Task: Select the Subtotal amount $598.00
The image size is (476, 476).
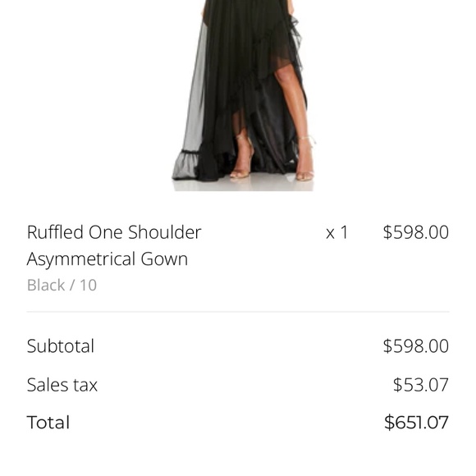Action: pos(415,346)
